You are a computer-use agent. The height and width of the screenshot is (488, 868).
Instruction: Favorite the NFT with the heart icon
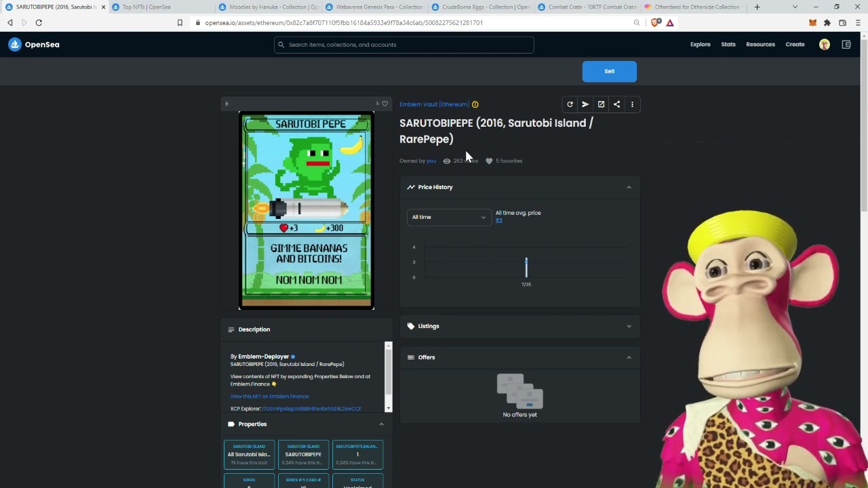point(385,104)
